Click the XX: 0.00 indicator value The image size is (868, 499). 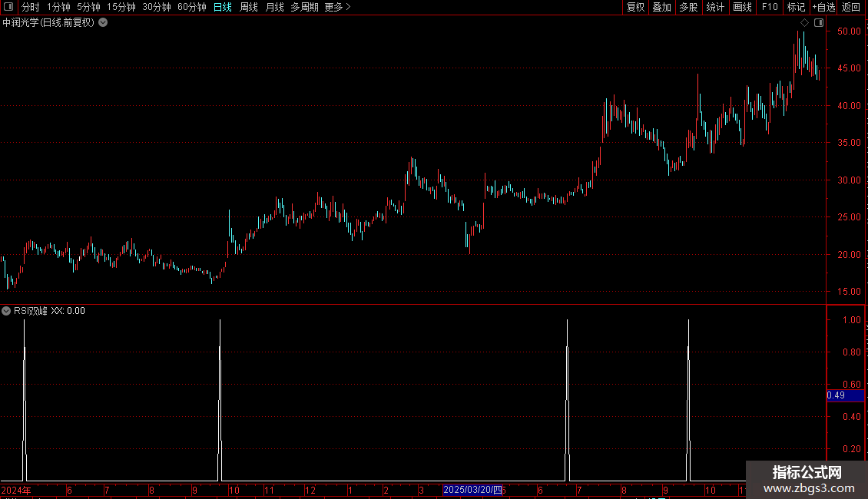[68, 311]
